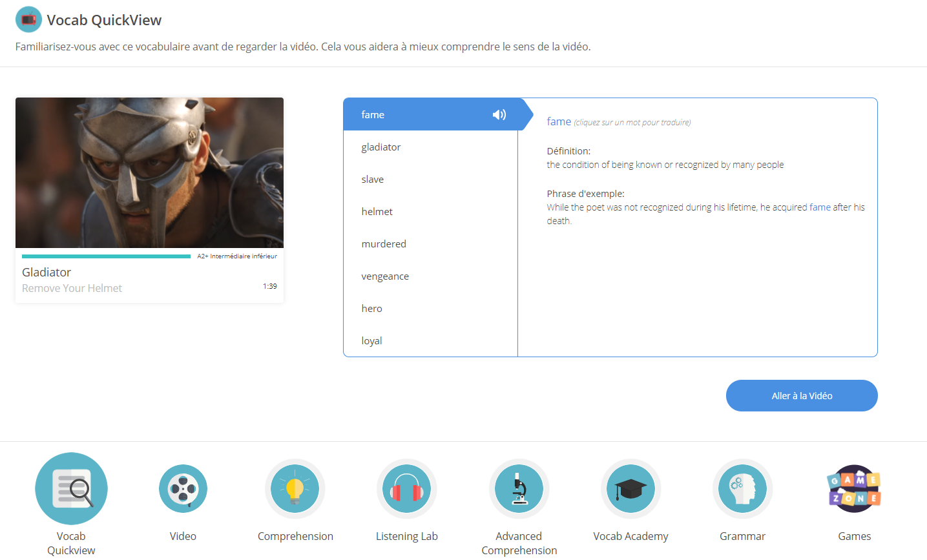Translate the 'fame' heading in definition panel
The width and height of the screenshot is (927, 560).
[x=559, y=121]
